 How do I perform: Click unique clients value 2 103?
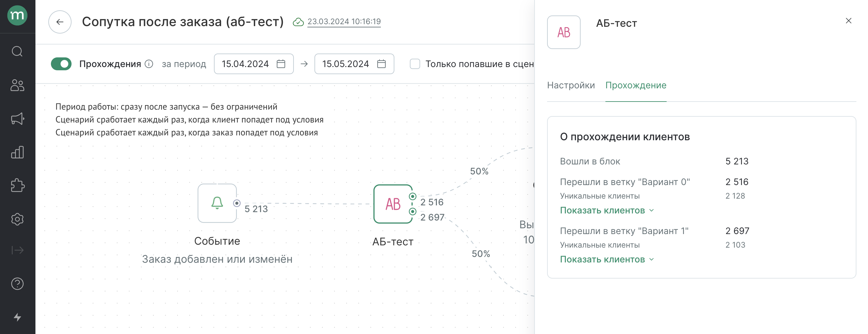[735, 245]
